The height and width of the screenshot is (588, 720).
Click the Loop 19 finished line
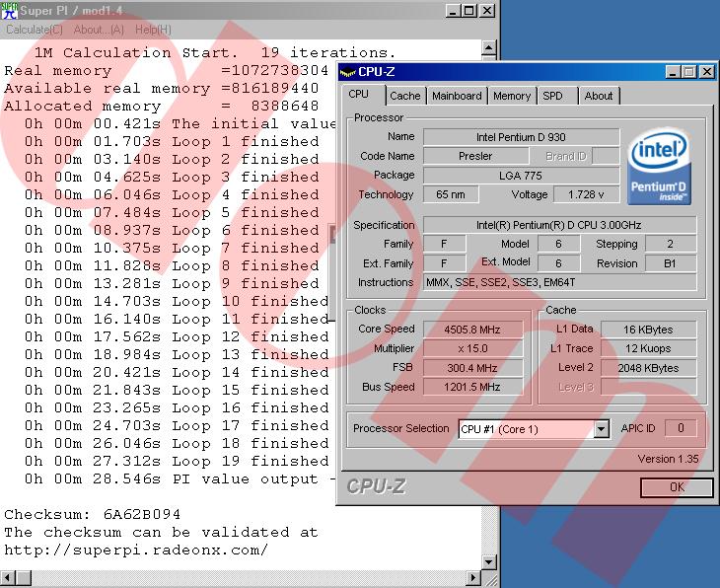tap(177, 461)
